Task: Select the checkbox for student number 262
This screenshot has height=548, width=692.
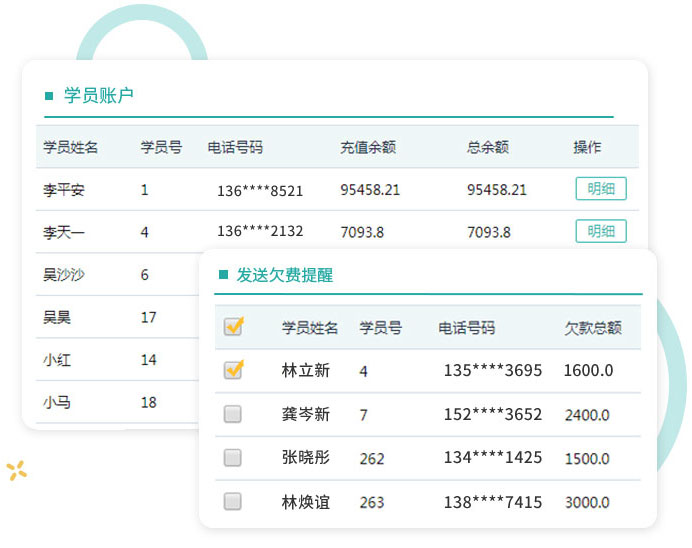Action: 233,458
